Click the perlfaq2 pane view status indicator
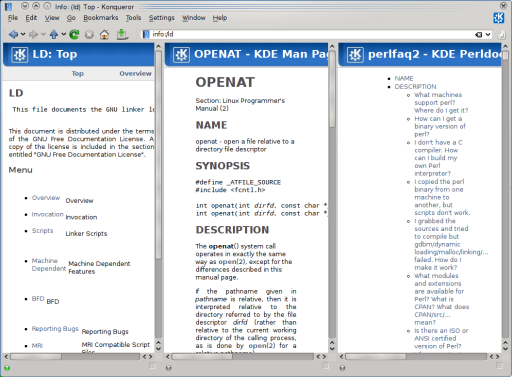 (342, 368)
